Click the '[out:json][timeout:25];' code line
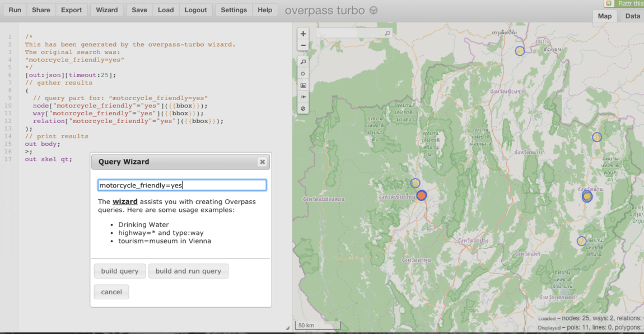 71,75
